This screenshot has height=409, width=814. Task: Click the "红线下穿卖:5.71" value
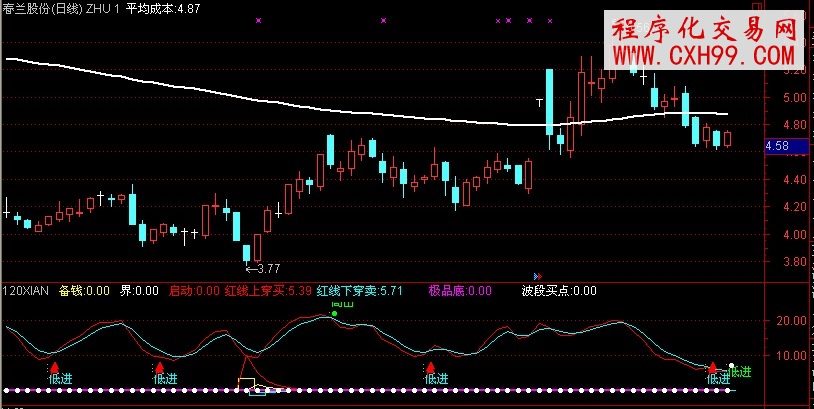[x=359, y=291]
